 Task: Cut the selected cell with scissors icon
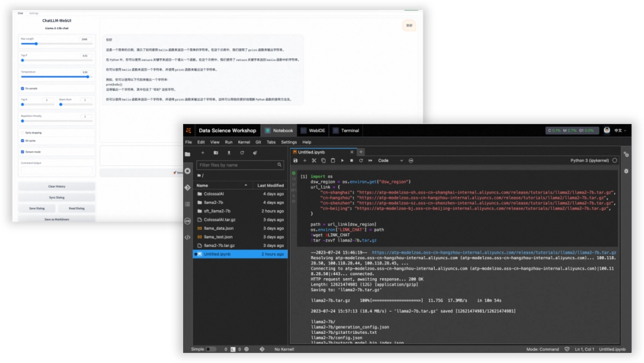pos(314,161)
